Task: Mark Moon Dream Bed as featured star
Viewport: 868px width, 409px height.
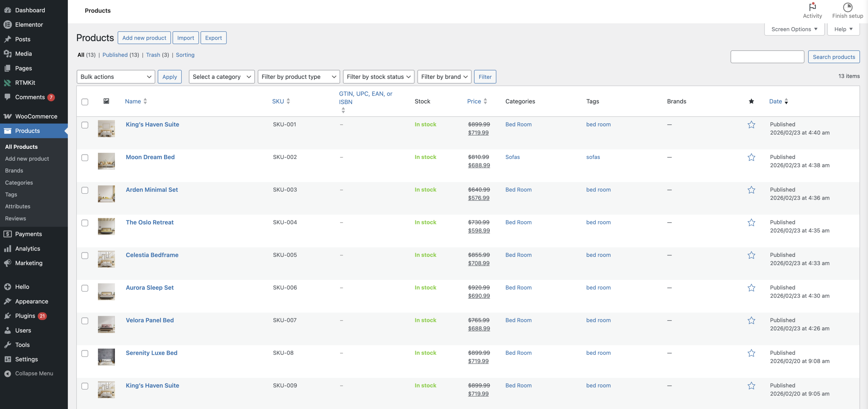Action: (x=751, y=157)
